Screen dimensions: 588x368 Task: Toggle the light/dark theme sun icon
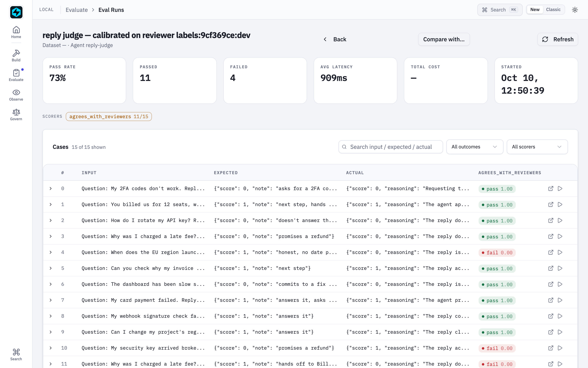pos(575,10)
